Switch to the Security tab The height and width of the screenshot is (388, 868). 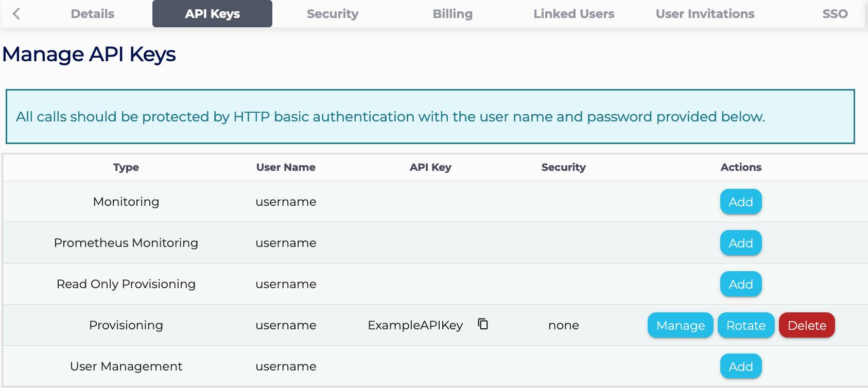pyautogui.click(x=333, y=14)
